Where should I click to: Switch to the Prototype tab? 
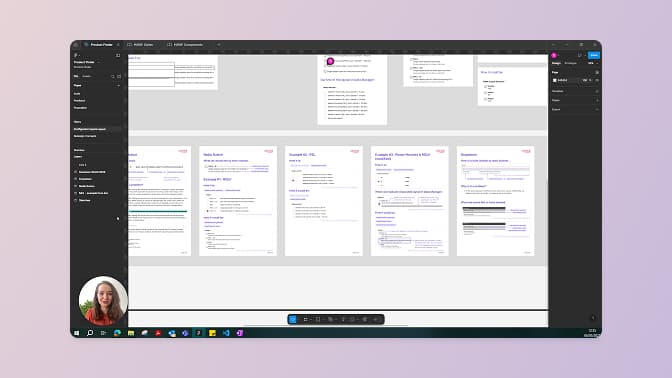(570, 63)
